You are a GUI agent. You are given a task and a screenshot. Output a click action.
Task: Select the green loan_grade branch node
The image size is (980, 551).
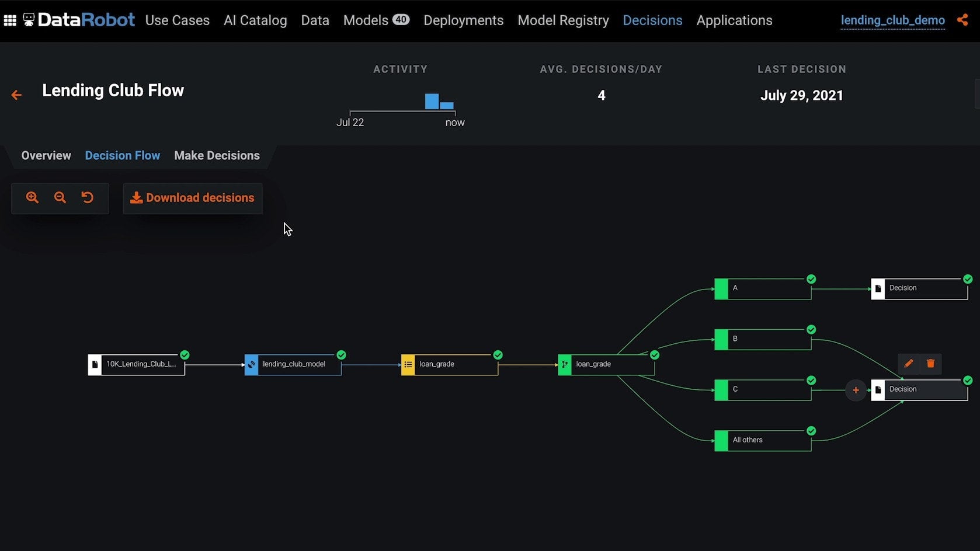(606, 365)
